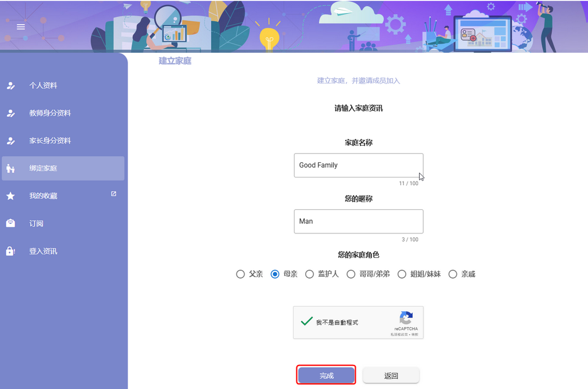Click the 个人资料 profile icon
The height and width of the screenshot is (389, 588).
tap(11, 86)
